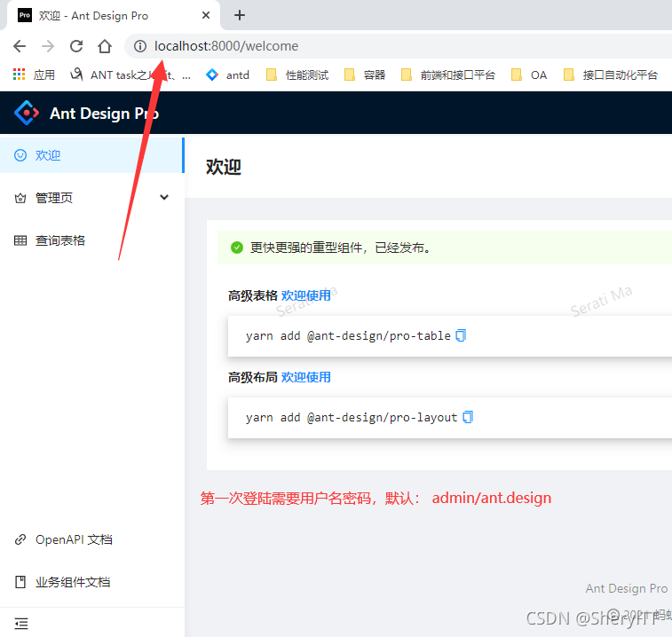Click the Ant Design Pro header title
672x637 pixels.
tap(104, 113)
